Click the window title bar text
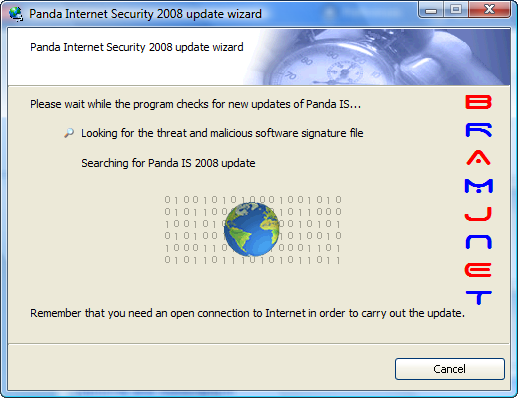The height and width of the screenshot is (398, 518). click(145, 14)
